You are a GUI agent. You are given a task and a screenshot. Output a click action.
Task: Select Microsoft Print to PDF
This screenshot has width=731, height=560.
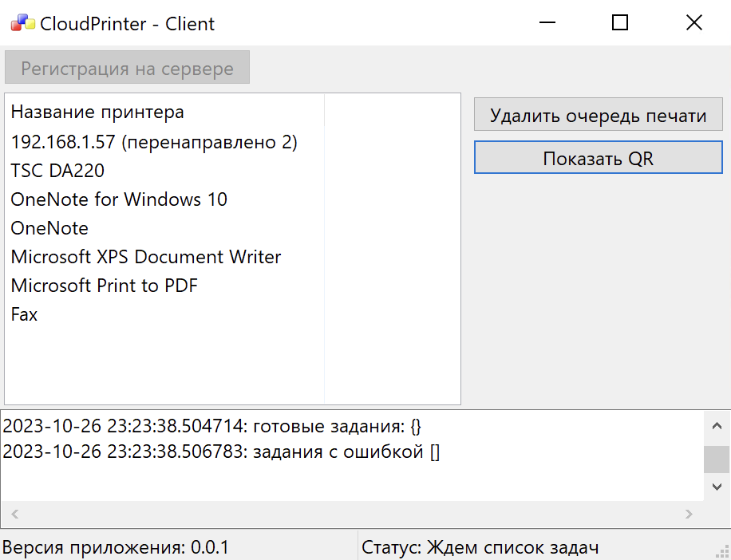[x=105, y=286]
